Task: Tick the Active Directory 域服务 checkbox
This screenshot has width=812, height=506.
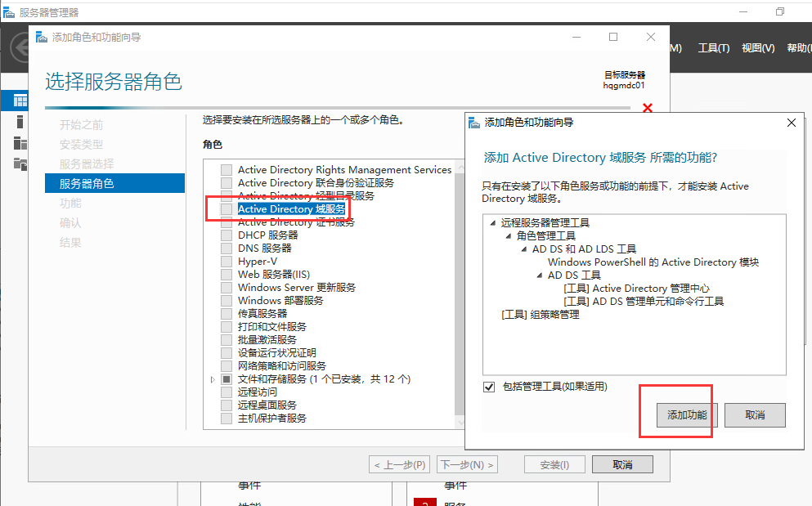Action: click(227, 209)
